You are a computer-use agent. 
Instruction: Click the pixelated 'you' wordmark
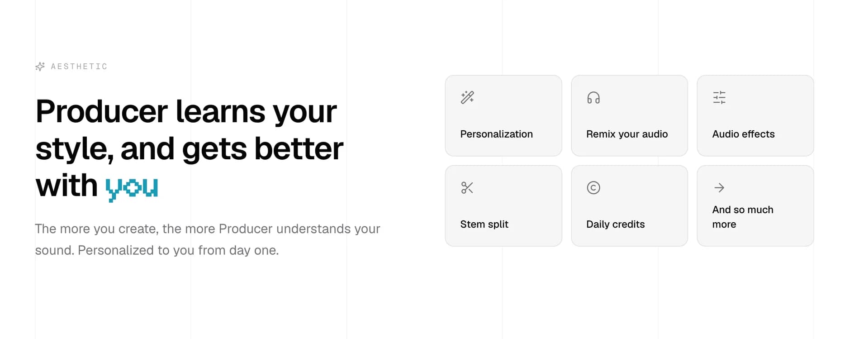[x=131, y=187]
